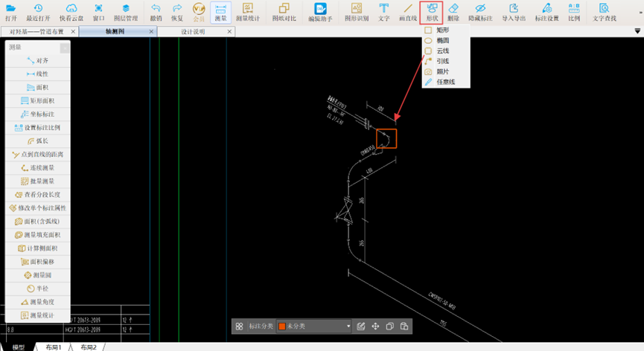Close the 轴测图 tab
The image size is (644, 351).
tap(151, 31)
